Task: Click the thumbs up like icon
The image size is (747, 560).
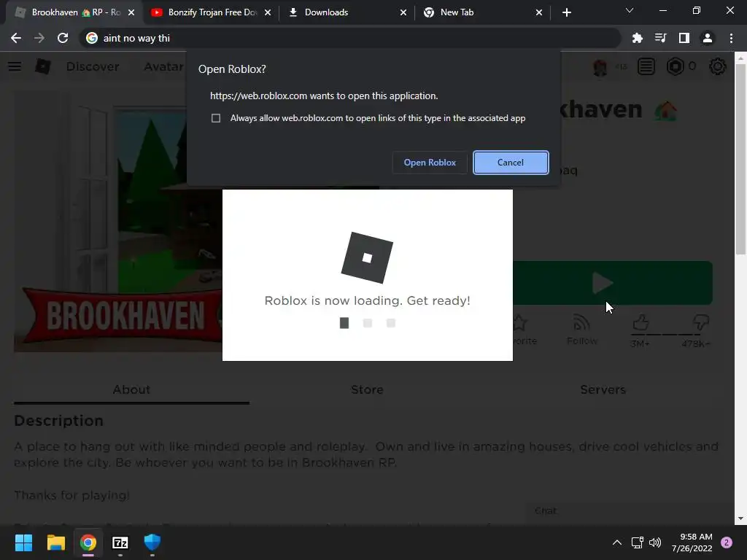Action: (640, 323)
